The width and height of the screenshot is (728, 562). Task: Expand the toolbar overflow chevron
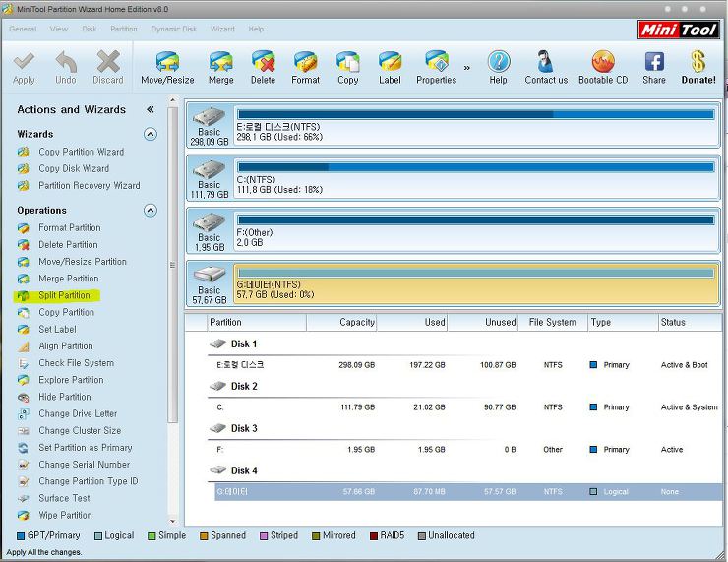point(467,68)
